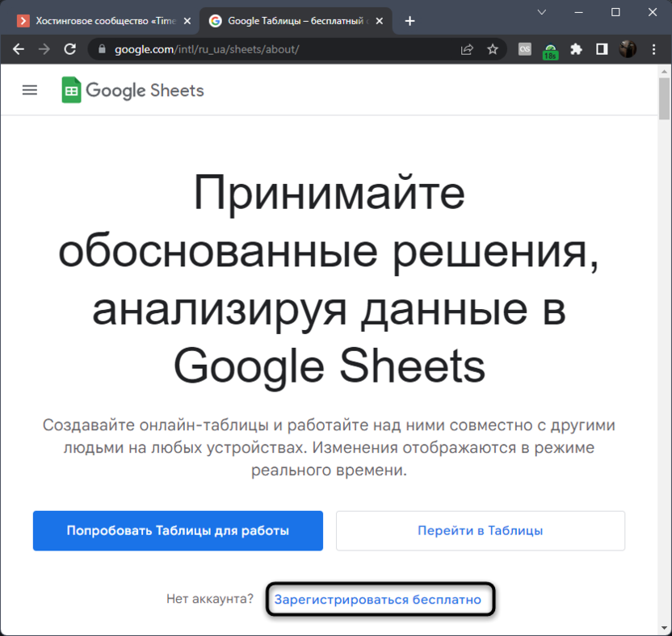Open the Зарегистрироваться бесплатно link
This screenshot has width=672, height=636.
click(x=378, y=599)
